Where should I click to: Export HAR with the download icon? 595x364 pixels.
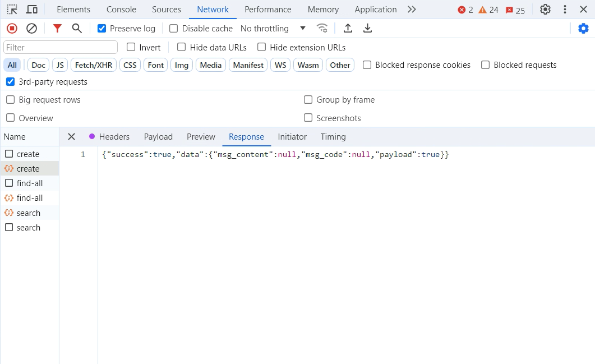[367, 29]
